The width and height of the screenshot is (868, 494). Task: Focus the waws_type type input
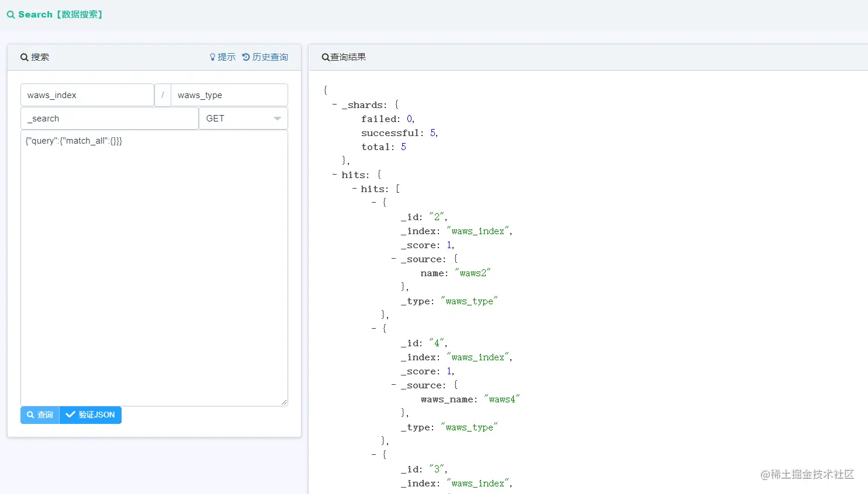tap(229, 95)
